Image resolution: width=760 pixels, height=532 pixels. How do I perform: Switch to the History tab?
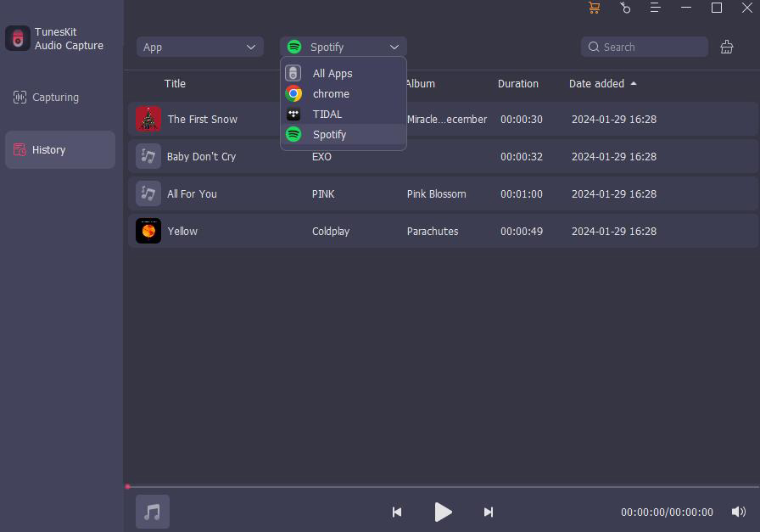coord(60,150)
